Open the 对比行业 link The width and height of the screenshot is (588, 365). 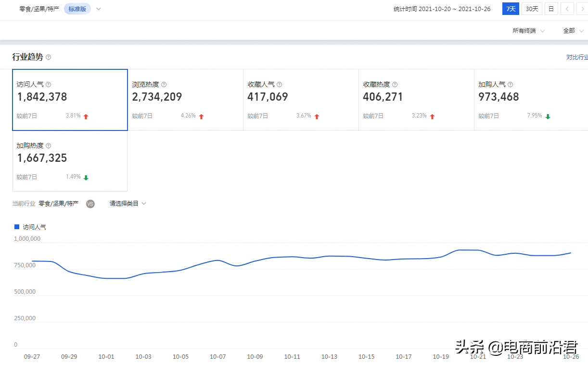click(x=577, y=57)
